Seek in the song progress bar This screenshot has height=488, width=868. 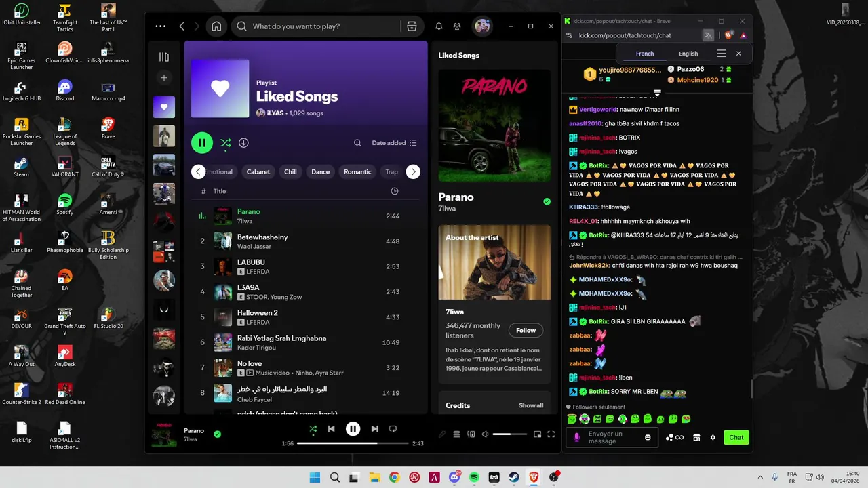(353, 443)
